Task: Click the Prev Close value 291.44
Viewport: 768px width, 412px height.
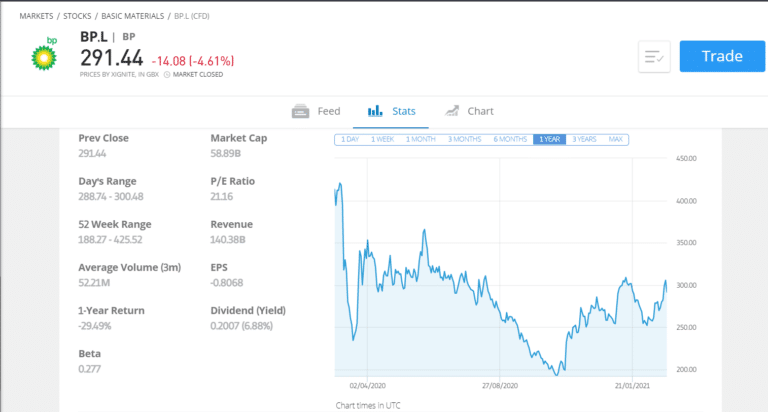Action: coord(92,153)
